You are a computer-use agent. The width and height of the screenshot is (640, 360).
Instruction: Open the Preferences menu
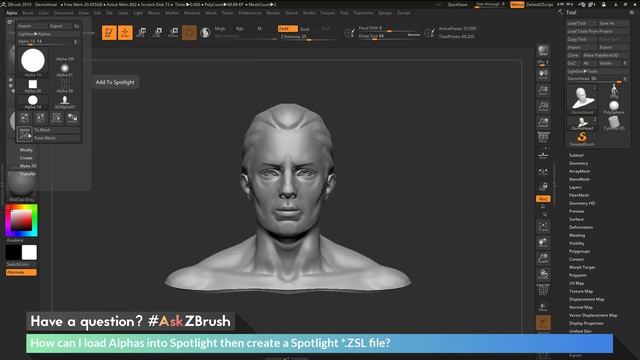pyautogui.click(x=250, y=13)
